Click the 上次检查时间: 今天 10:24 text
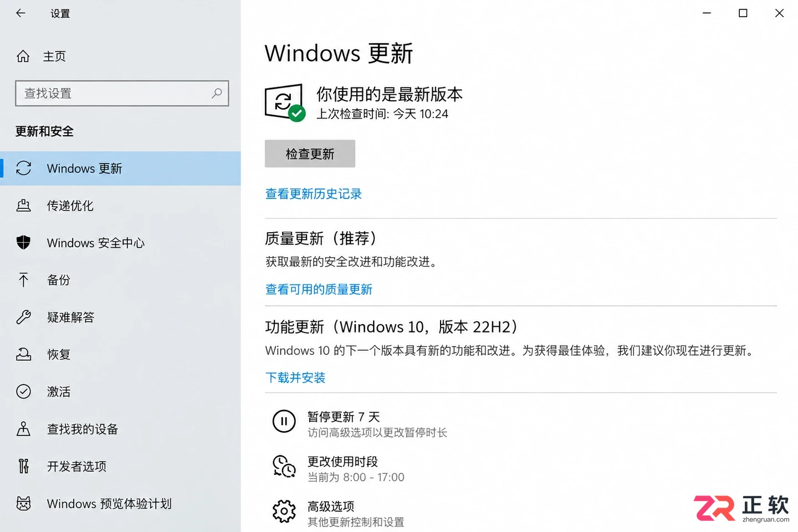 382,114
